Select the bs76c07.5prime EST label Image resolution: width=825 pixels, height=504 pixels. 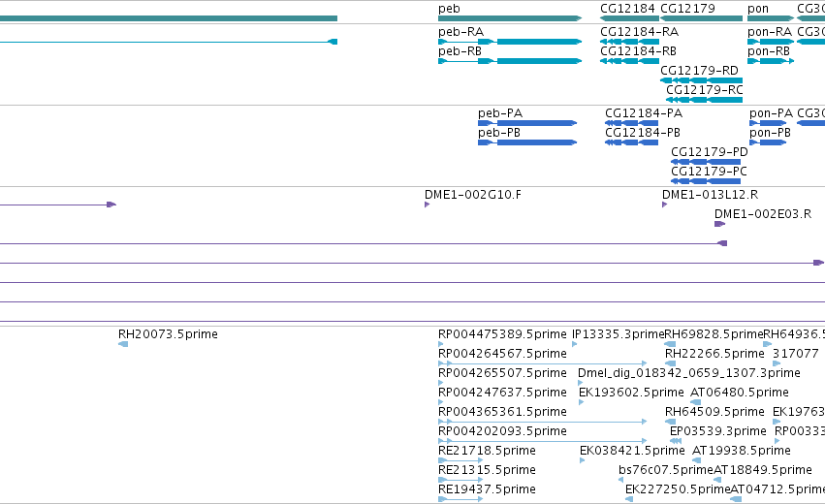click(x=666, y=470)
